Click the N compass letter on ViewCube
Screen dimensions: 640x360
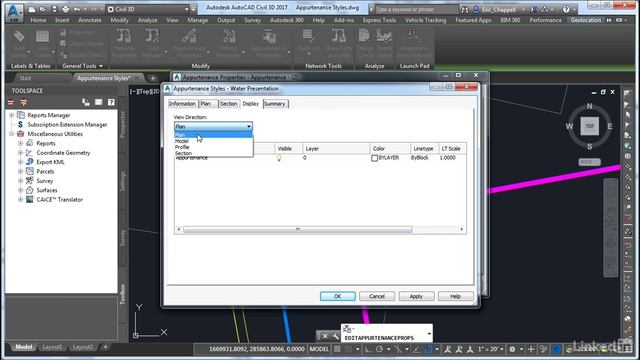[589, 106]
